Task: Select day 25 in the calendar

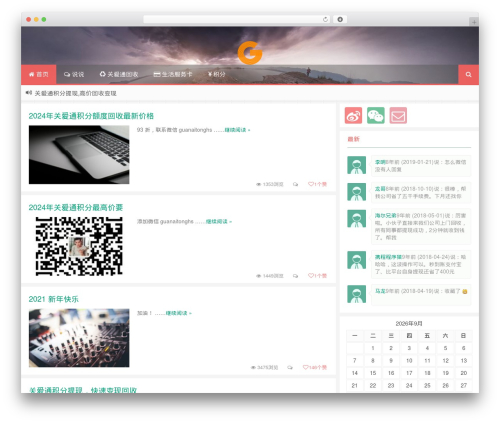Action: pos(427,385)
